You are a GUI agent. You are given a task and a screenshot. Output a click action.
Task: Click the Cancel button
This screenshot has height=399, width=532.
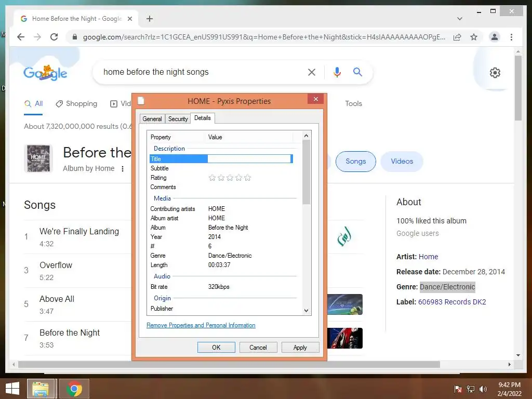pyautogui.click(x=258, y=348)
